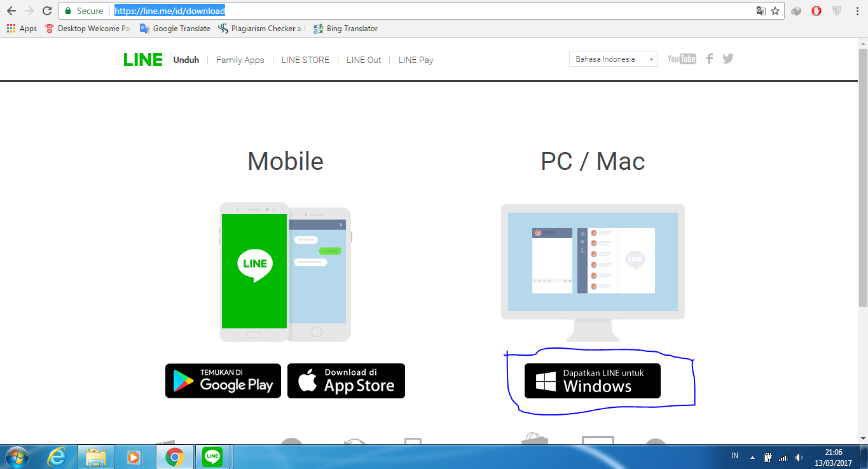Viewport: 868px width, 469px height.
Task: Click the shield extension icon
Action: click(837, 11)
